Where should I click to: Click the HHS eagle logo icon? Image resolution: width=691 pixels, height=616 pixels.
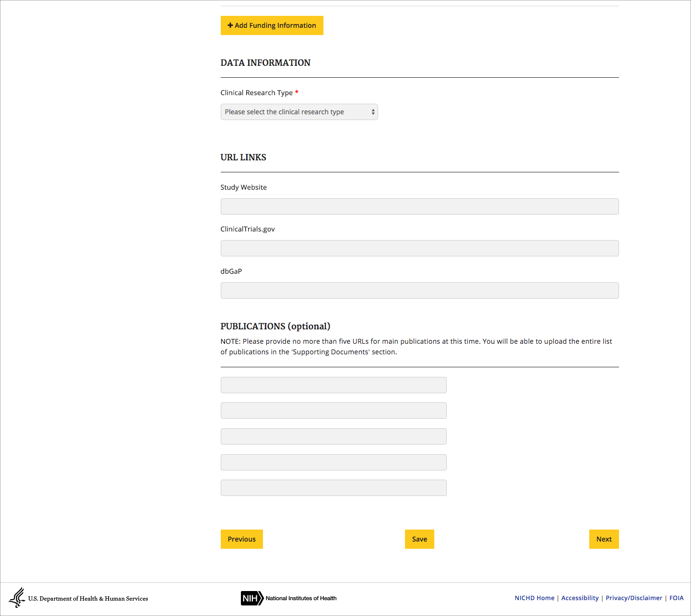click(x=17, y=597)
